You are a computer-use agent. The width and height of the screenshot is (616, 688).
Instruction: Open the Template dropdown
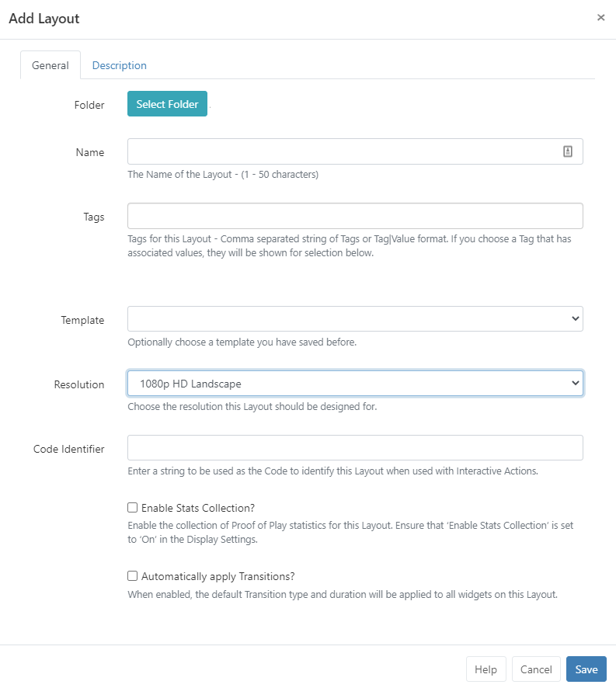[x=354, y=318]
